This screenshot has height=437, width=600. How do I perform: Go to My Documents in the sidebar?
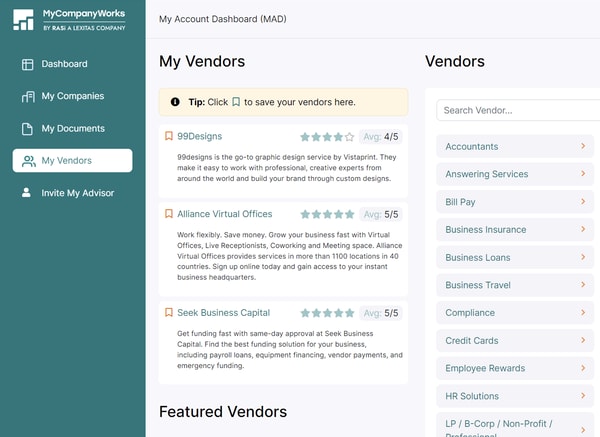click(x=72, y=129)
